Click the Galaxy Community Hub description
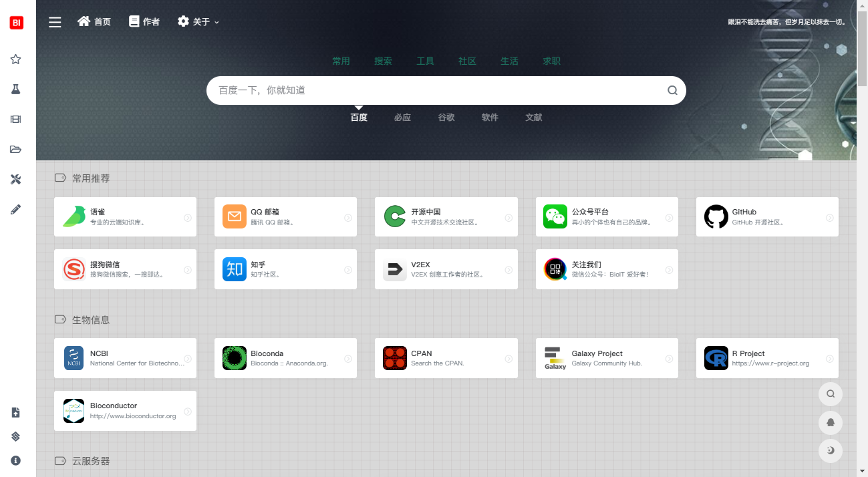The width and height of the screenshot is (868, 477). pos(607,363)
